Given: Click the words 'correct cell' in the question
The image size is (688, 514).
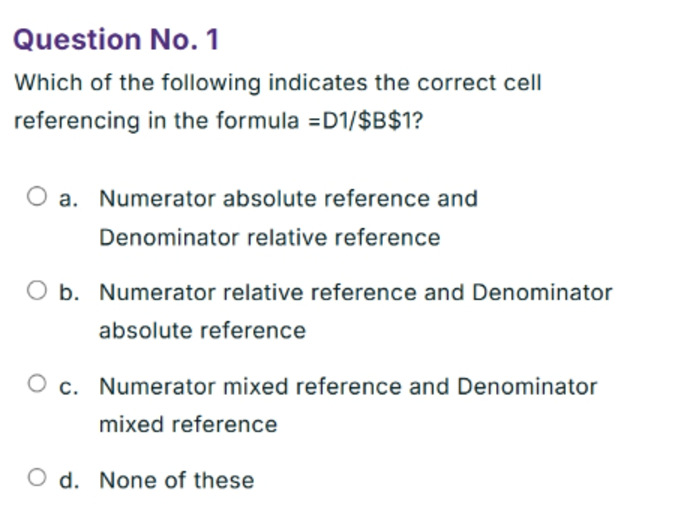Looking at the screenshot, I should click(480, 83).
